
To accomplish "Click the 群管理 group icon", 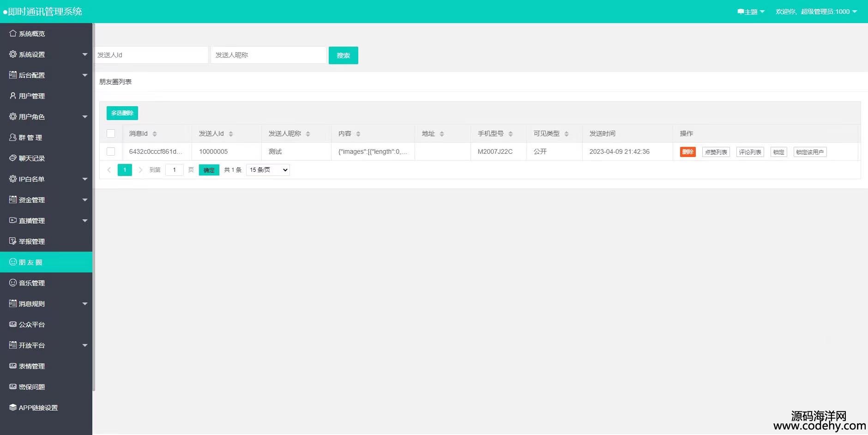I will [13, 137].
